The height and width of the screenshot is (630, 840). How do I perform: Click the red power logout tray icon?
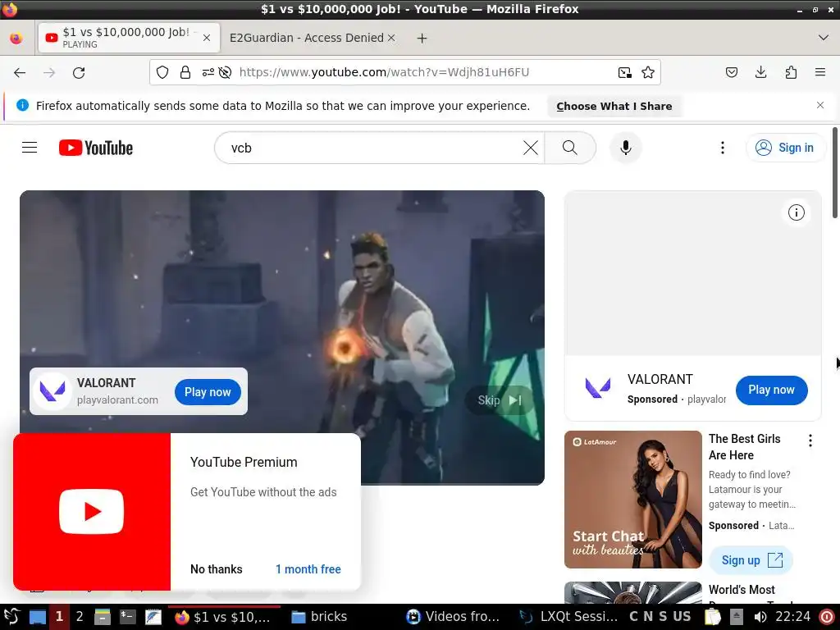[x=827, y=617]
